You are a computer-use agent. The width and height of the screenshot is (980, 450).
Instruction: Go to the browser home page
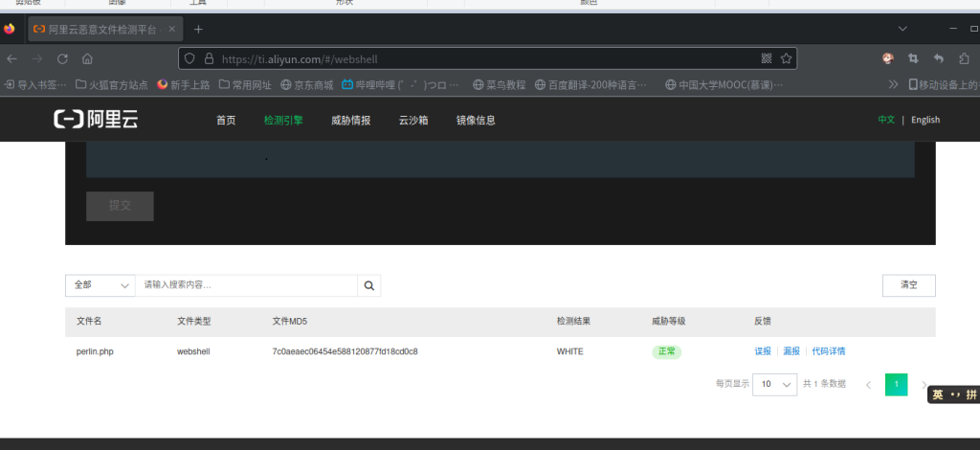[87, 58]
